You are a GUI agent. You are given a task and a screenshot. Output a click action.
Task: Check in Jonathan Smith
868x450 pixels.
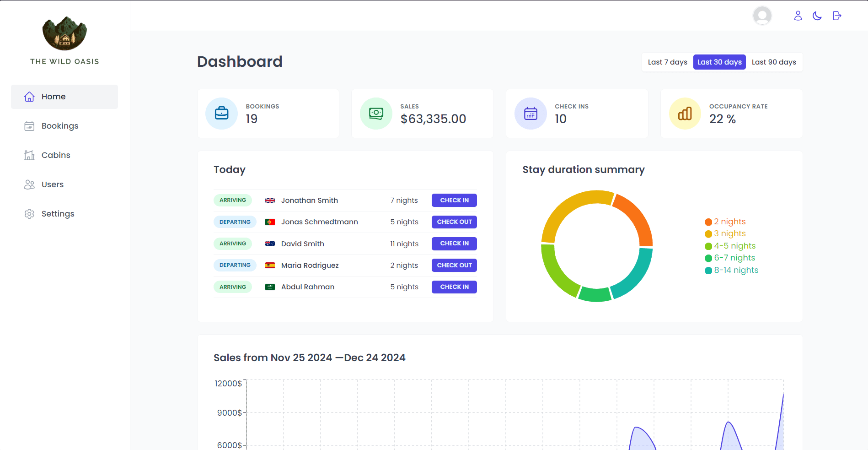[454, 201]
